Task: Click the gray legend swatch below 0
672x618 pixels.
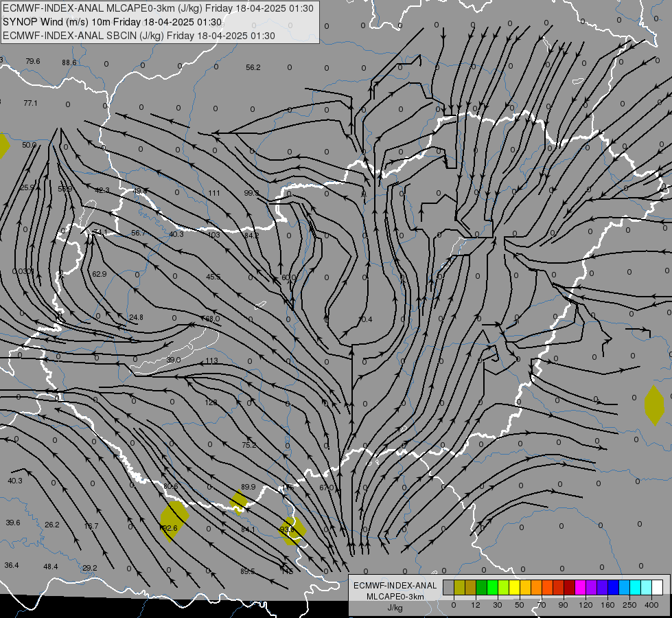Action: (x=448, y=588)
